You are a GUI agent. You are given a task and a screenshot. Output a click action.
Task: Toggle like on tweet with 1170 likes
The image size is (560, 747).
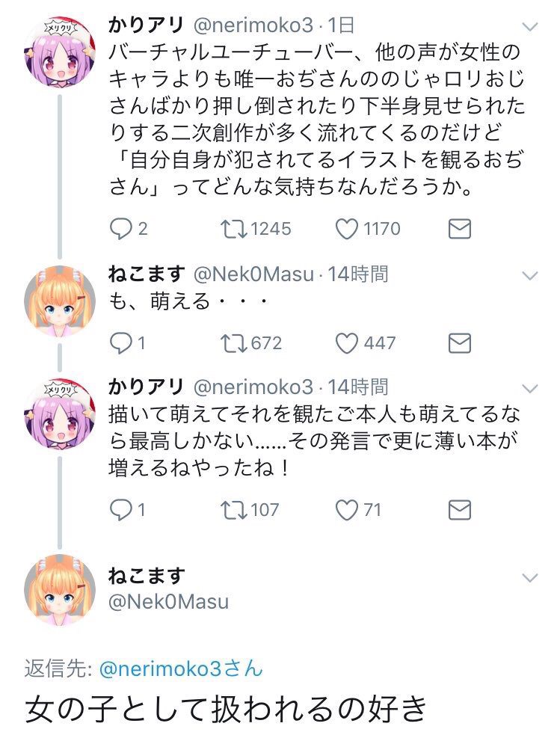tap(347, 229)
